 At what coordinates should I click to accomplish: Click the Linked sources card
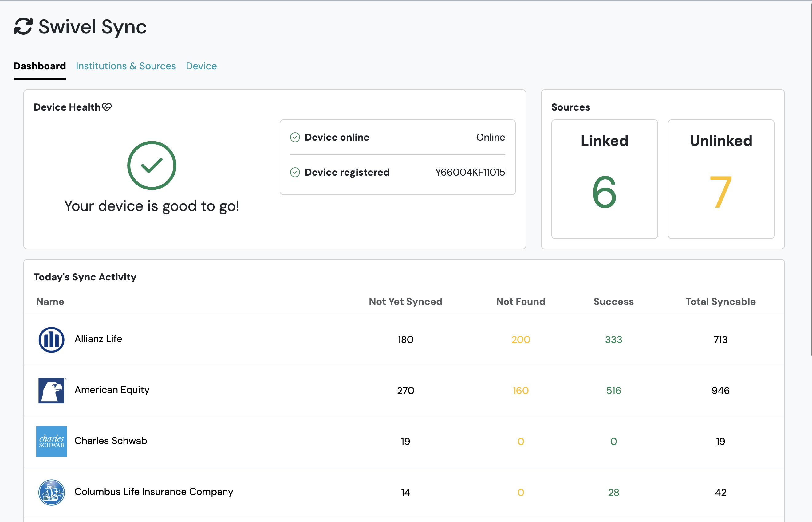pos(605,179)
